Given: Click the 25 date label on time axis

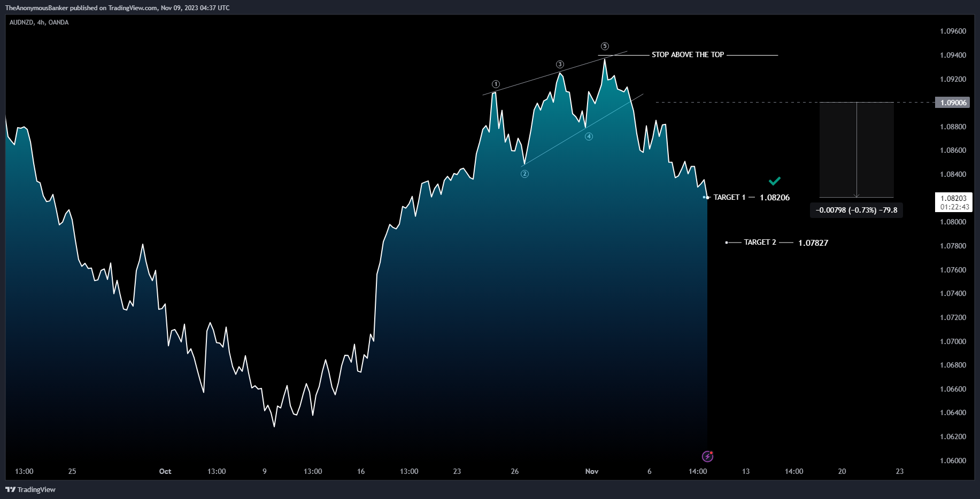Looking at the screenshot, I should (x=72, y=471).
